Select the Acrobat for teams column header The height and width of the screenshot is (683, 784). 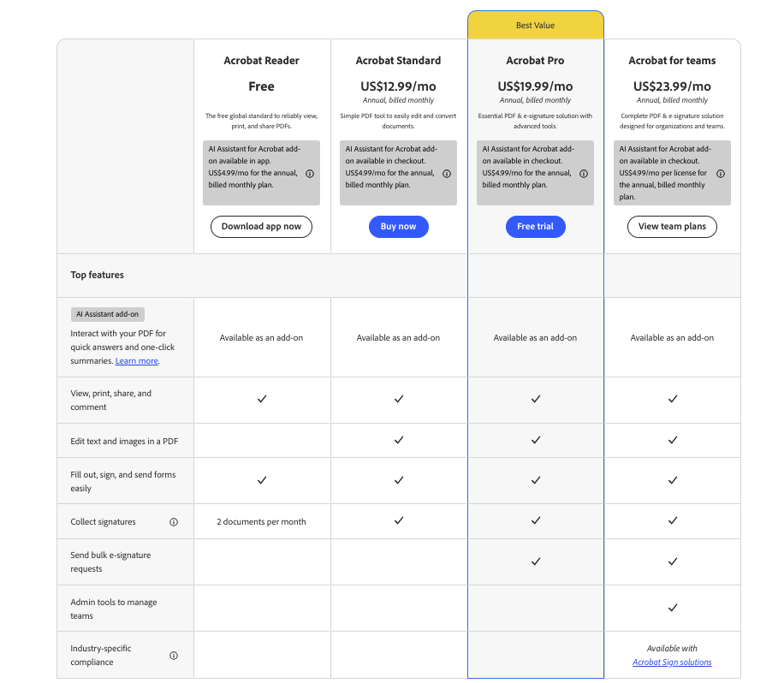672,60
